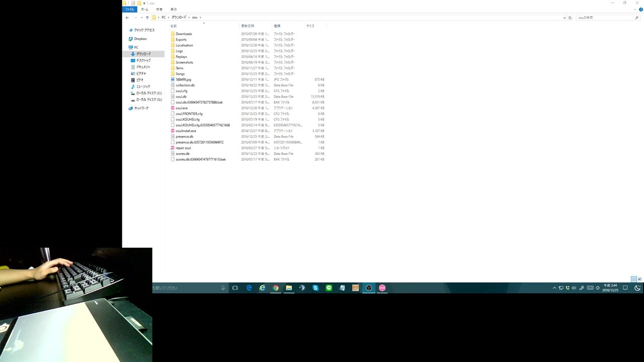The image size is (644, 362).
Task: Go up one folder level
Action: (x=147, y=18)
